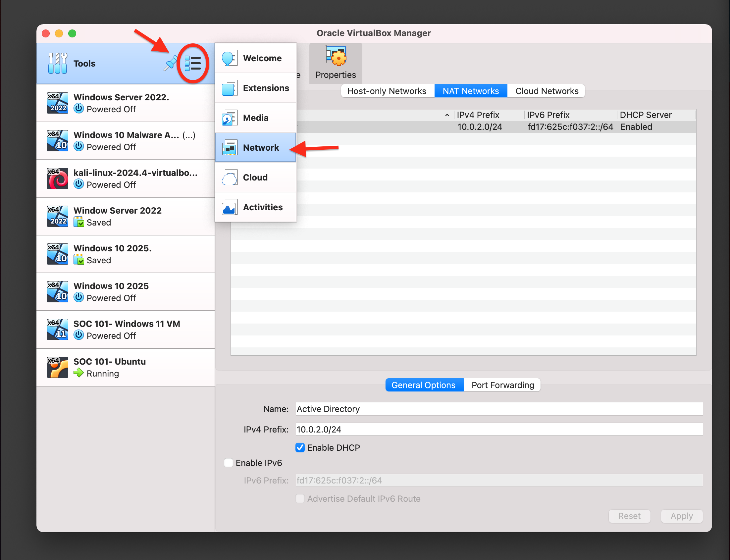Click the Window Server 2022 saved VM icon

58,216
